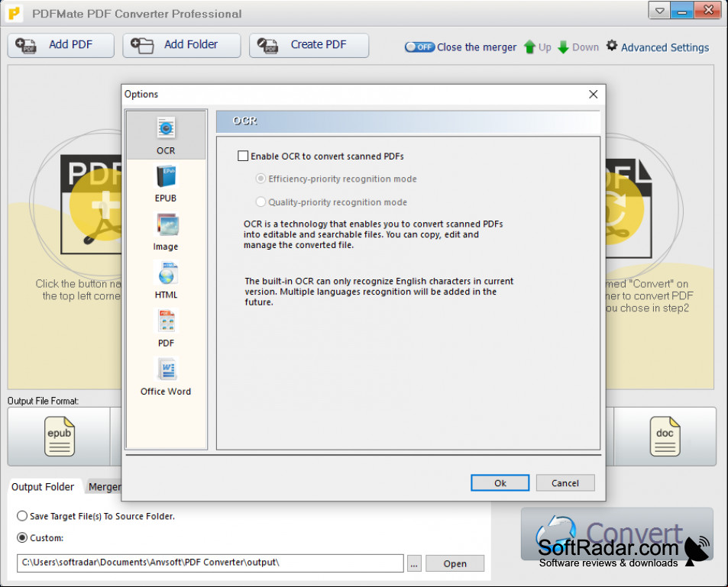Click the green Down arrow
This screenshot has width=728, height=587.
coord(563,47)
